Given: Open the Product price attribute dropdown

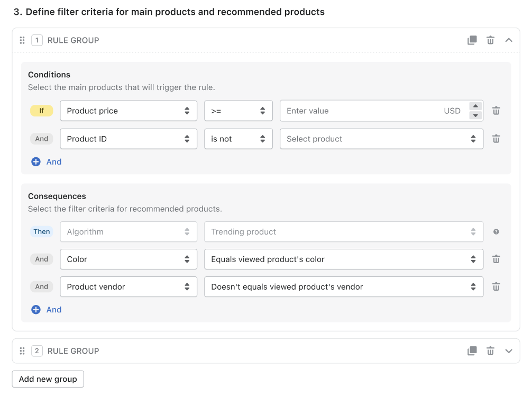Looking at the screenshot, I should click(128, 111).
